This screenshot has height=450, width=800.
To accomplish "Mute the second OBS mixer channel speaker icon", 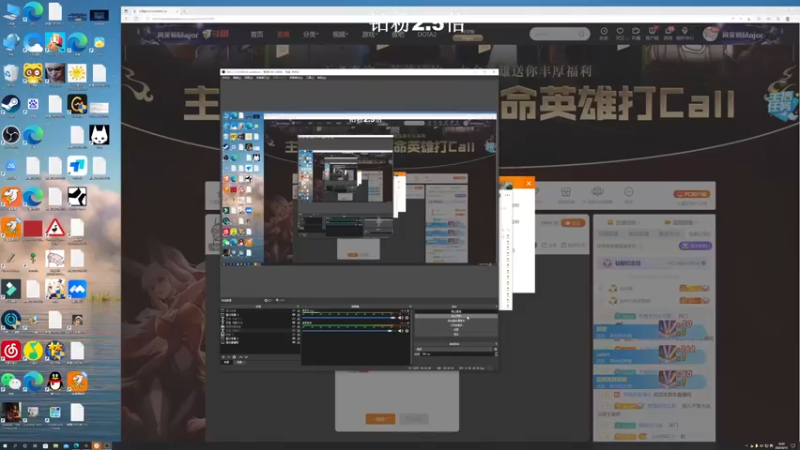I will pos(401,331).
